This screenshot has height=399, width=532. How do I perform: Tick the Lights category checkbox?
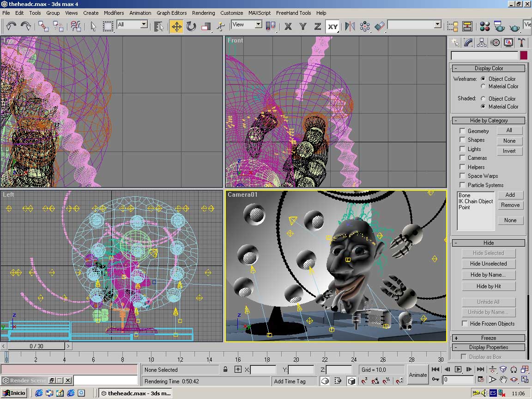tap(462, 149)
